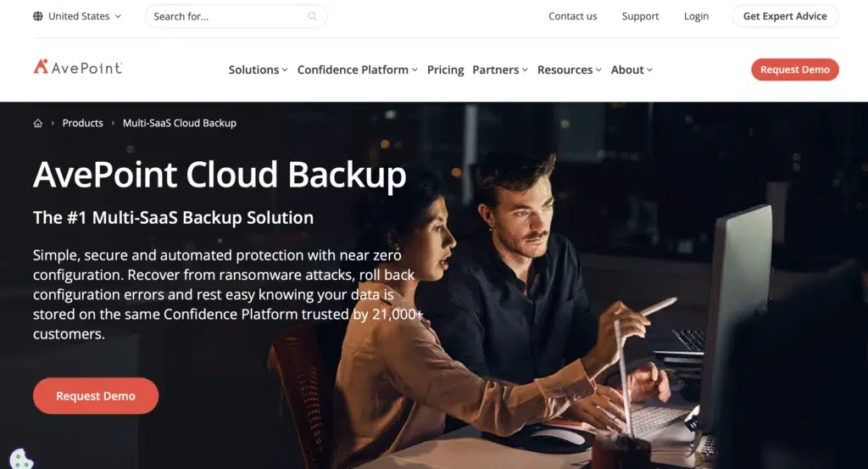Click 'The #1 Multi-SaaS Backup Solution' subheading
Screen dimensions: 868x469
173,218
